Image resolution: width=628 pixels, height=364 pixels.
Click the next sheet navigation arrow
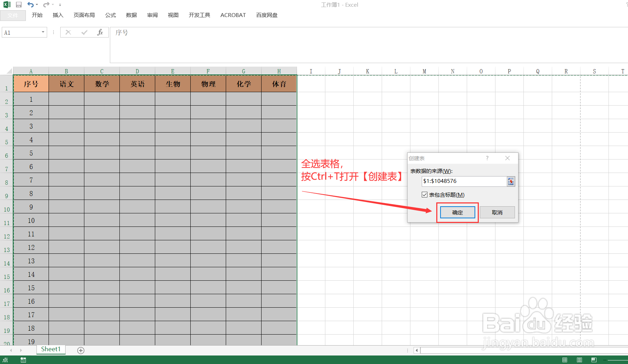coord(21,350)
